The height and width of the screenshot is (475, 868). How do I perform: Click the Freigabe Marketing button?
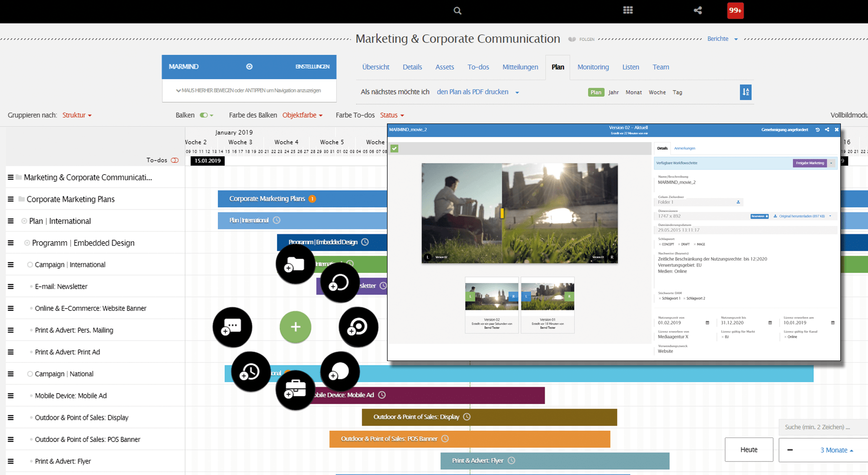pos(810,163)
